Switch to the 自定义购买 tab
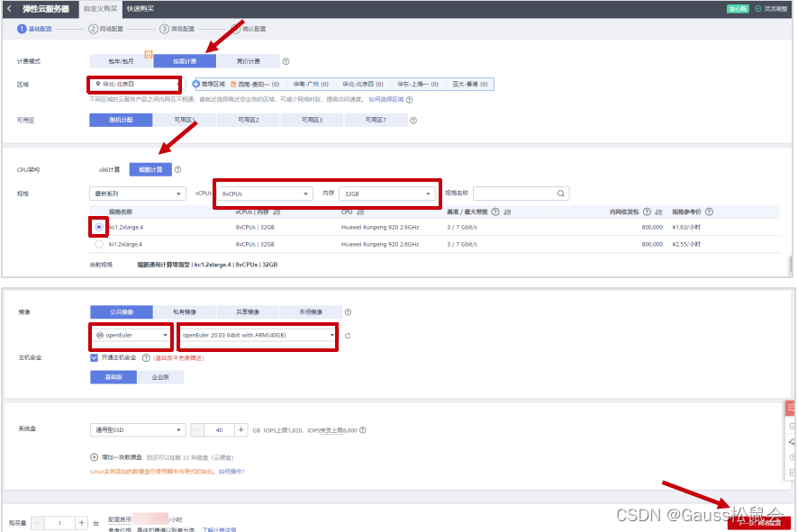This screenshot has width=798, height=532. click(x=100, y=9)
